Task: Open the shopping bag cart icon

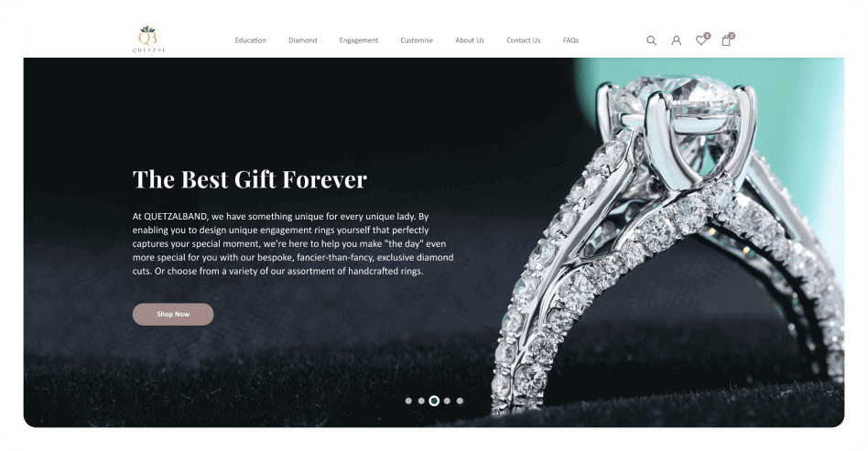Action: [726, 40]
